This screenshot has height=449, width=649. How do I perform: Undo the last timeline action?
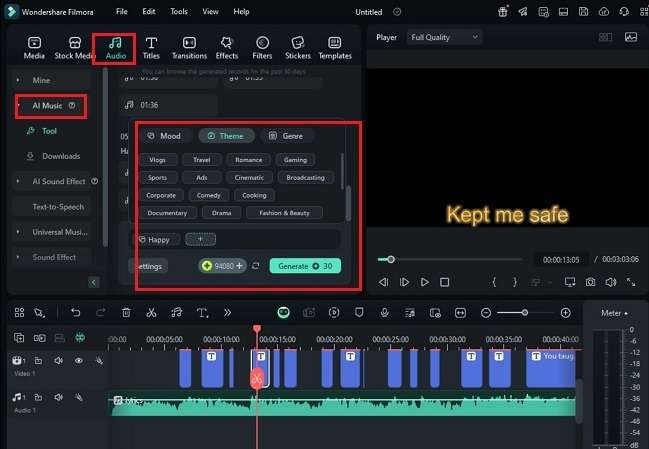(x=76, y=312)
